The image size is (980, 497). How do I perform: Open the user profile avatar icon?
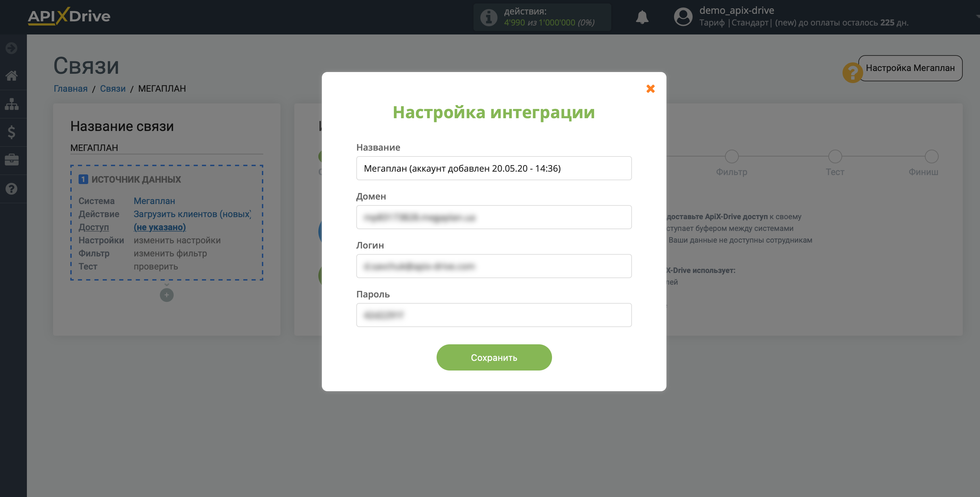pyautogui.click(x=683, y=17)
